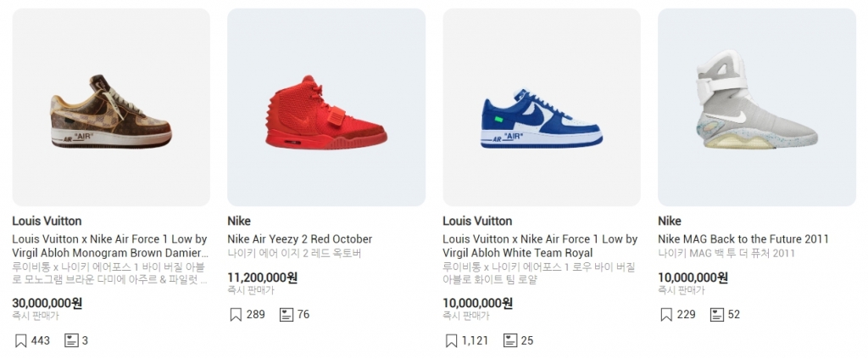View posts icon beside 25
Screen dimensions: 868x359
point(509,340)
